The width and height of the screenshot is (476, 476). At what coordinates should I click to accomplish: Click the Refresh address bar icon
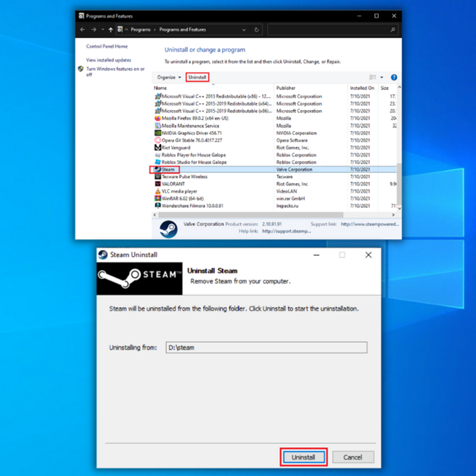pos(257,30)
